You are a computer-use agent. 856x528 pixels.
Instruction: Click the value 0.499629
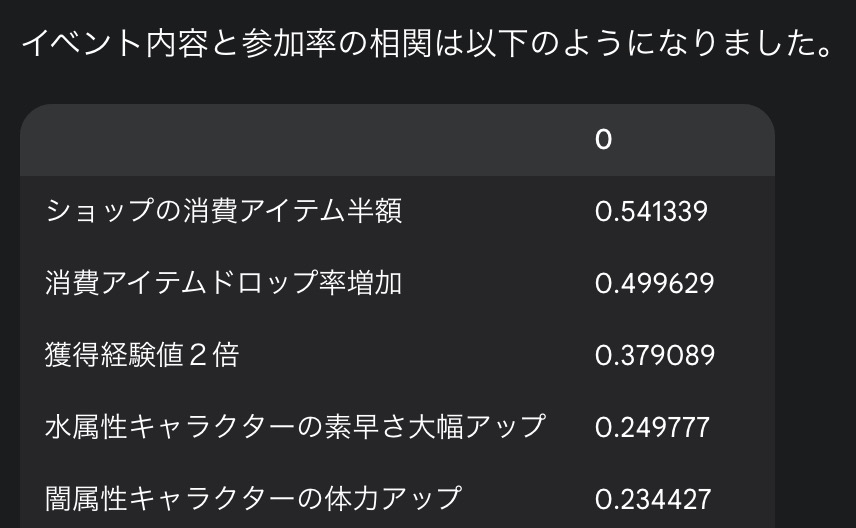coord(655,283)
